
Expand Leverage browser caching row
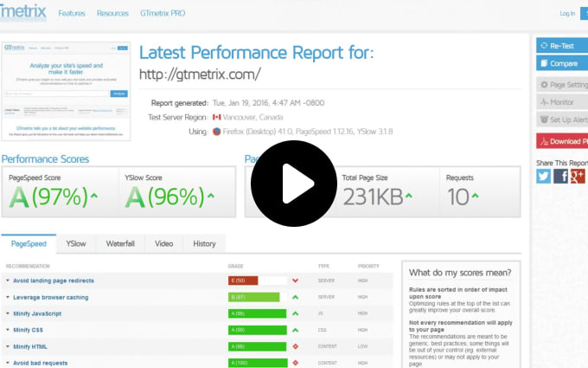pyautogui.click(x=51, y=297)
